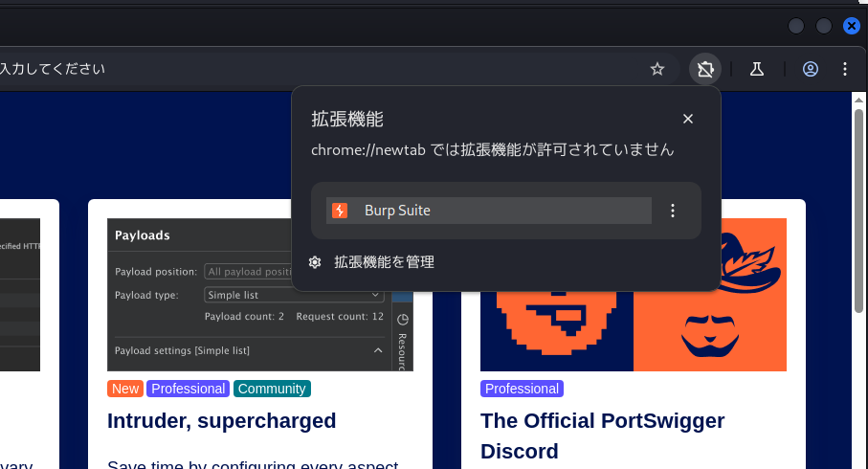This screenshot has width=868, height=469.
Task: Click the window maximize circle button
Action: [x=824, y=26]
